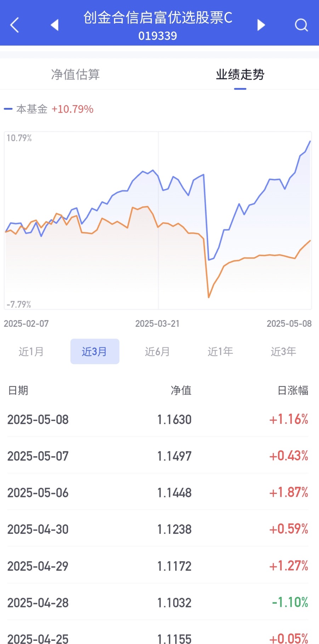
Task: Go to previous fund with left triangle
Action: 55,25
